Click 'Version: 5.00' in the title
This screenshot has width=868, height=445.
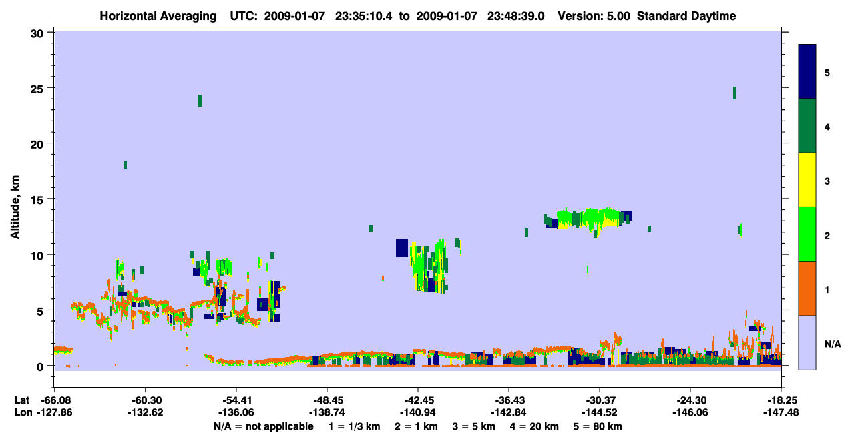(594, 16)
